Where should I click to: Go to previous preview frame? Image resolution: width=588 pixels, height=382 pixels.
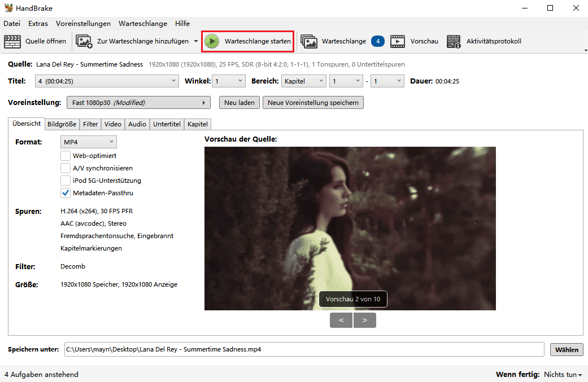click(341, 320)
